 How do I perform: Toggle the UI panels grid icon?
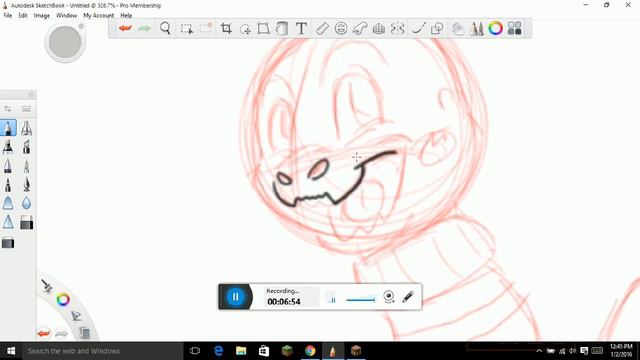tap(515, 28)
